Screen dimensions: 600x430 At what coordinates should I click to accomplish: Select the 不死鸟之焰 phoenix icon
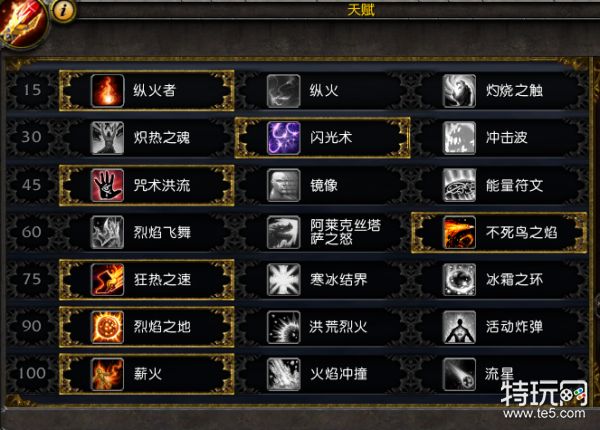pyautogui.click(x=459, y=233)
